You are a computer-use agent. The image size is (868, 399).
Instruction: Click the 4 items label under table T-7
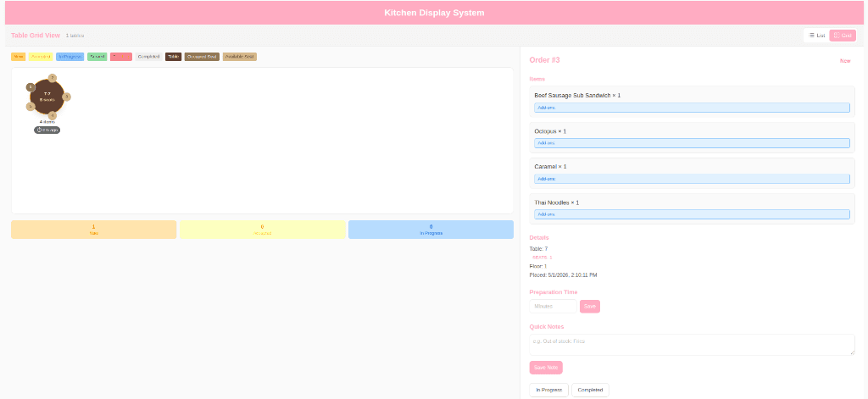tap(47, 122)
